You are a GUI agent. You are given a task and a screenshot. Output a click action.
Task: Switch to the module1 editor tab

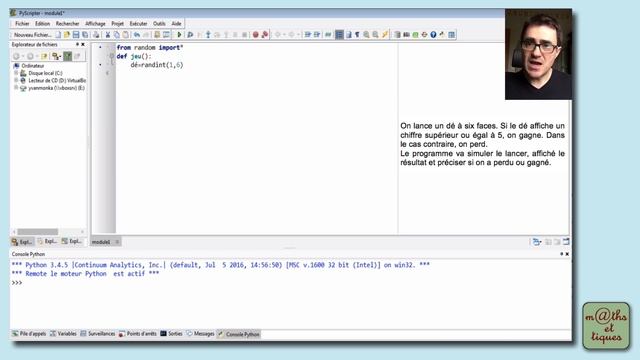coord(101,242)
